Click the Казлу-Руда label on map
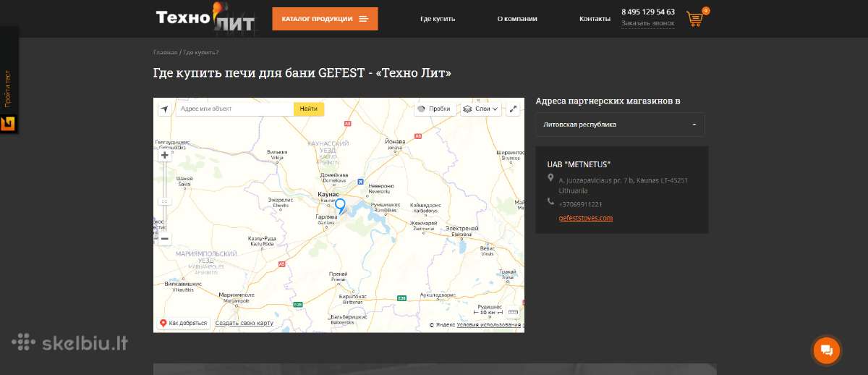 [261, 239]
